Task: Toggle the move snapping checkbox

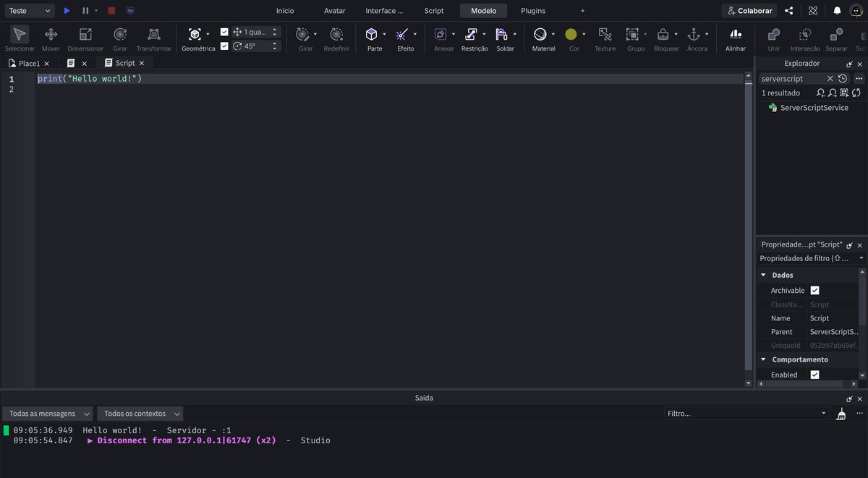Action: pos(224,32)
